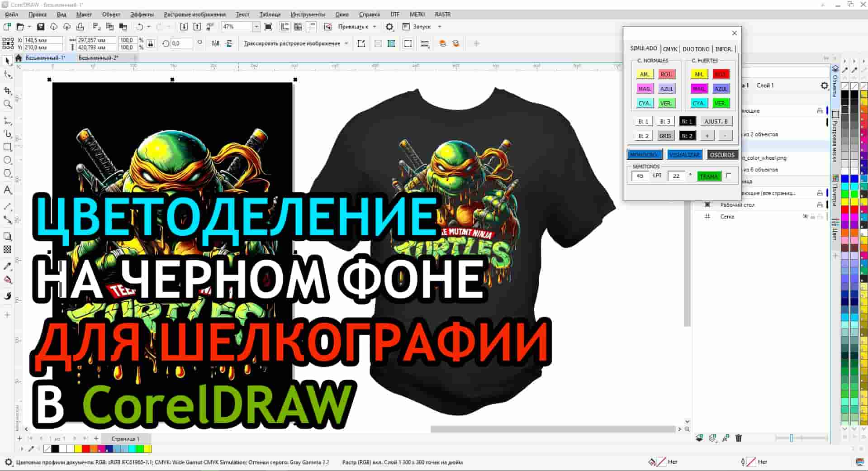Open Objects docker settings gear
The image size is (868, 471).
[x=824, y=86]
